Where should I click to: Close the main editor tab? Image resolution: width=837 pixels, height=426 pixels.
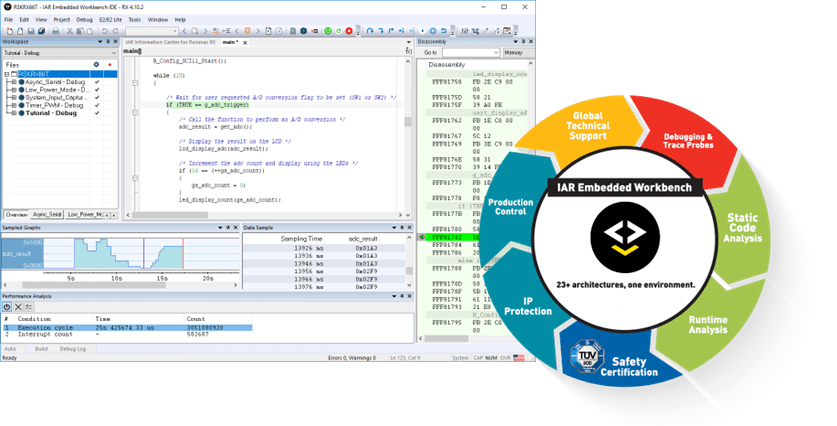tap(245, 43)
